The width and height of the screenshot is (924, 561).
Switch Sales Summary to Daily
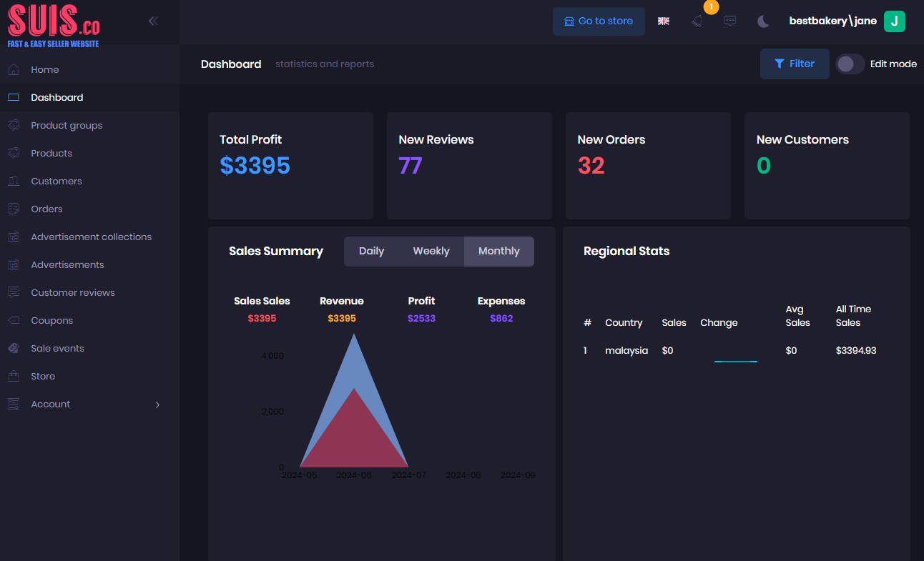point(371,252)
